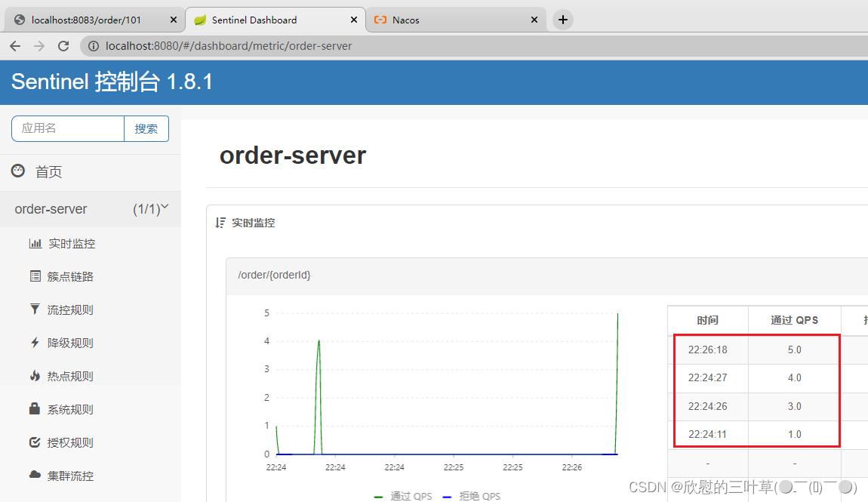Screen dimensions: 868x502
Task: Click the /order/{orderId} resource title
Action: coord(275,275)
